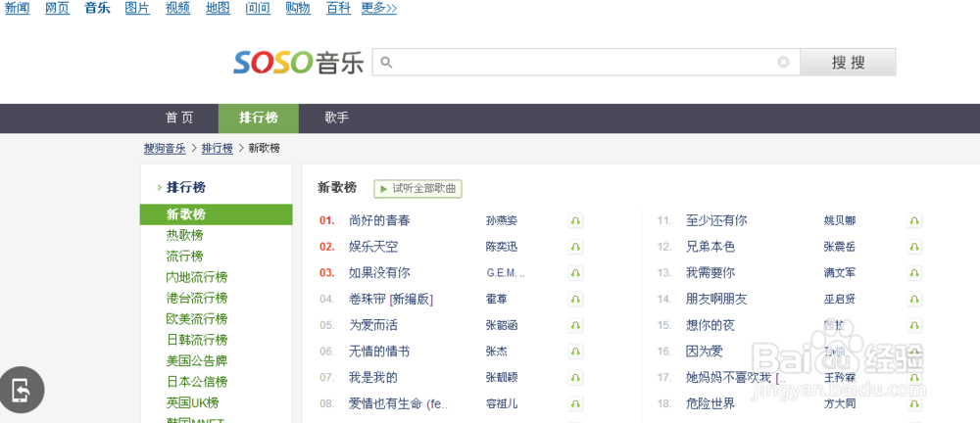This screenshot has width=980, height=423.
Task: Clear the search box with the X icon
Action: click(x=783, y=62)
